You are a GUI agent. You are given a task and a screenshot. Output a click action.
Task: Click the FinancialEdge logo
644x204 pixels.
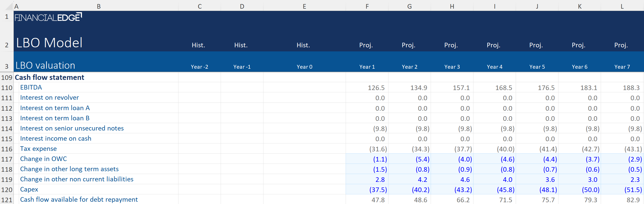(48, 17)
